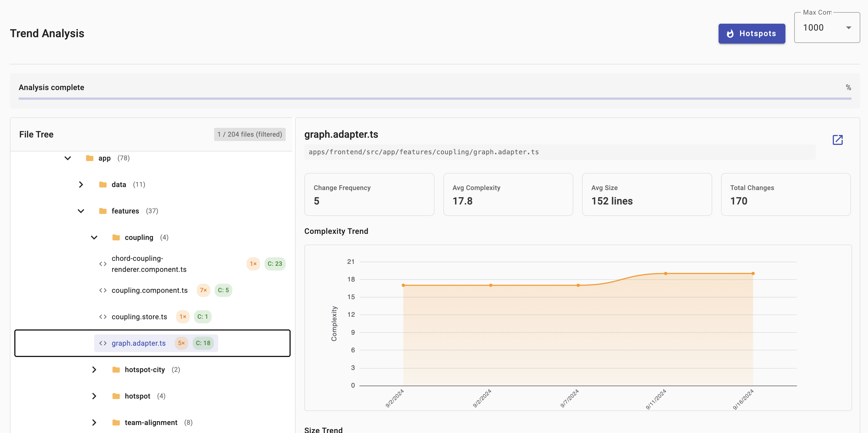Image resolution: width=868 pixels, height=433 pixels.
Task: Click the 9/11/2024 data point on Complexity chart
Action: click(x=665, y=274)
